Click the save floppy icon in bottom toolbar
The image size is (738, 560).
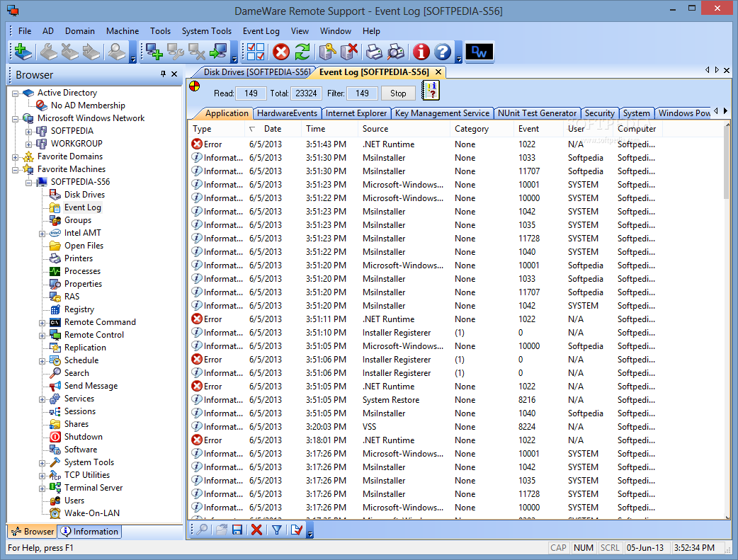tap(237, 530)
